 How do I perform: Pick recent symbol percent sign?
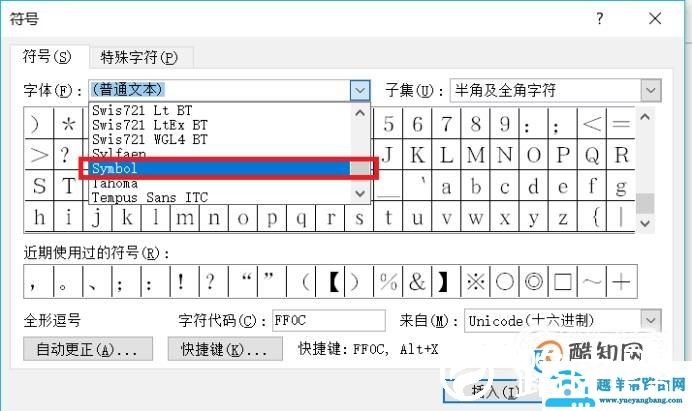point(388,282)
